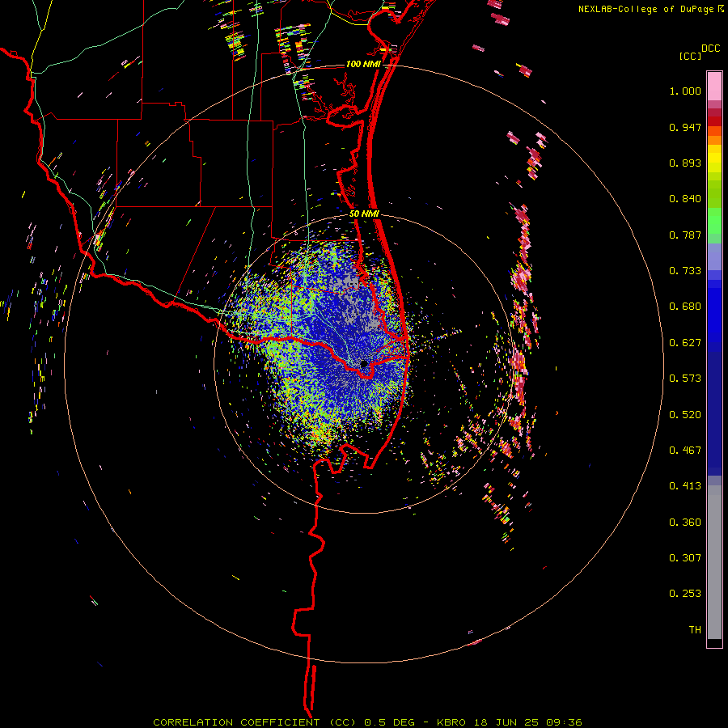Click the DCC product label above the color bar

tap(710, 49)
